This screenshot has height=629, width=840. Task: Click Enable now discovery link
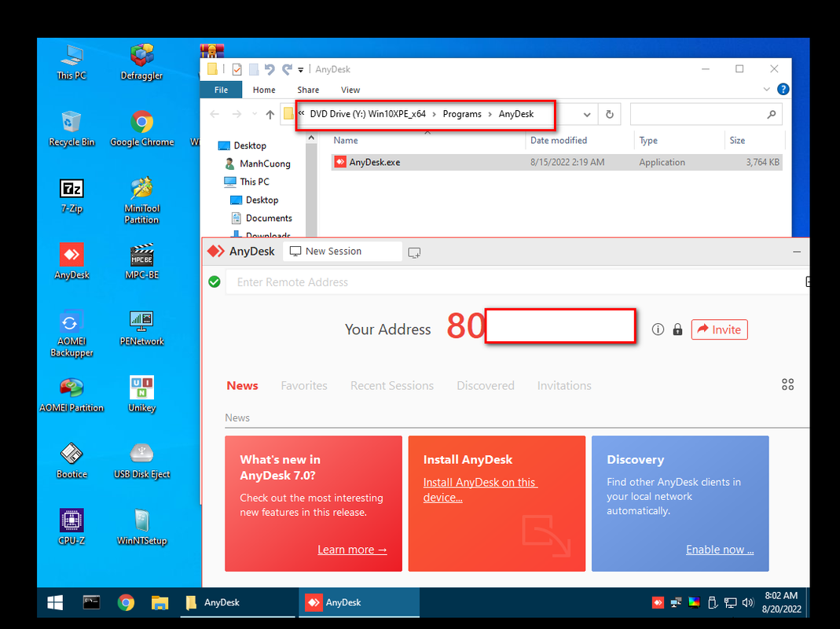tap(720, 550)
